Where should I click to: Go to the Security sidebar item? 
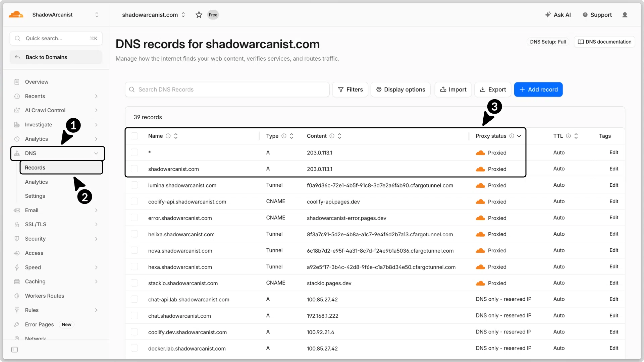[56, 239]
